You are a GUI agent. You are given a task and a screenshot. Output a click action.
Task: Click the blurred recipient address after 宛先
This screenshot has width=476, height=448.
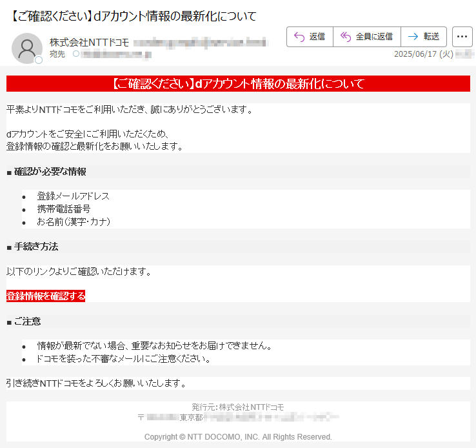(x=116, y=55)
